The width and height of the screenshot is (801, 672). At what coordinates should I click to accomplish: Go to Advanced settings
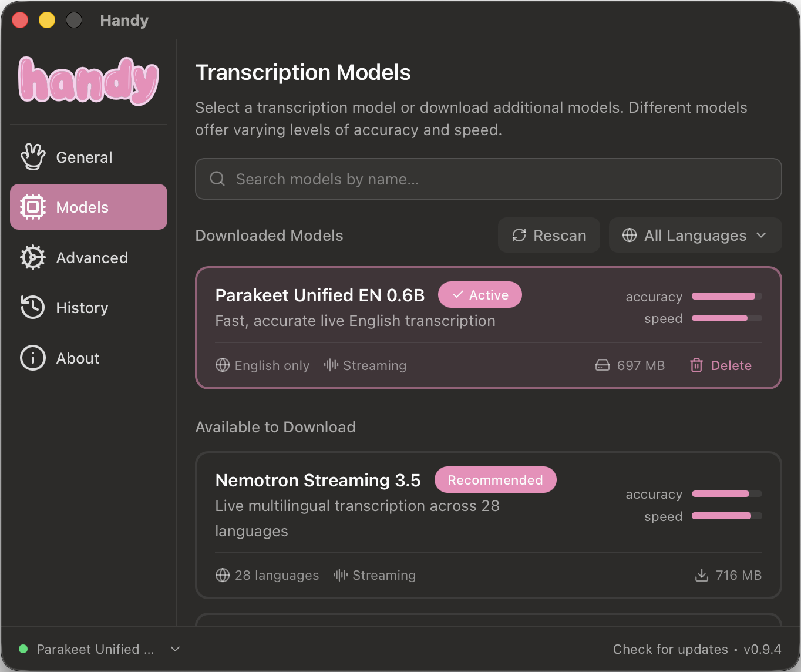pyautogui.click(x=89, y=257)
